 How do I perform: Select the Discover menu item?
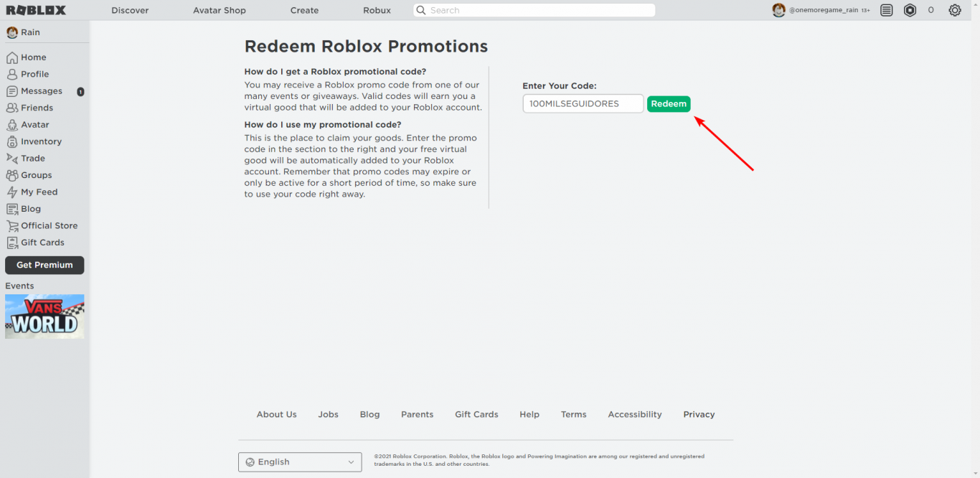pos(130,10)
